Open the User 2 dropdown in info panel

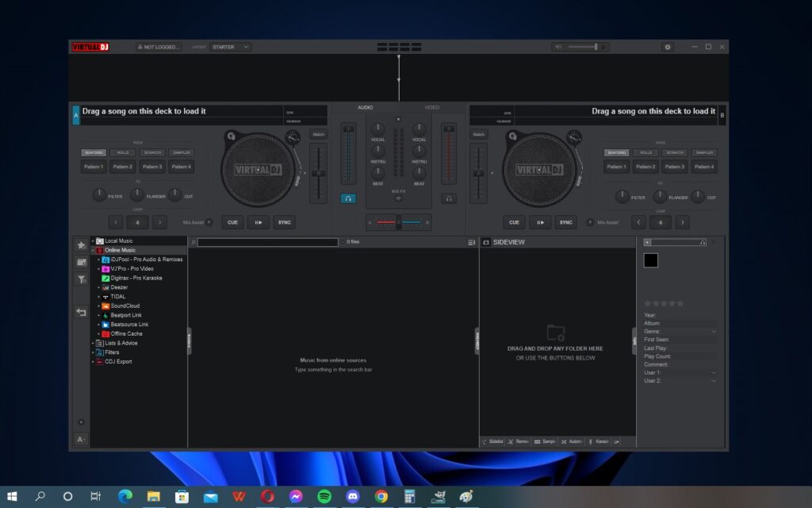point(713,381)
